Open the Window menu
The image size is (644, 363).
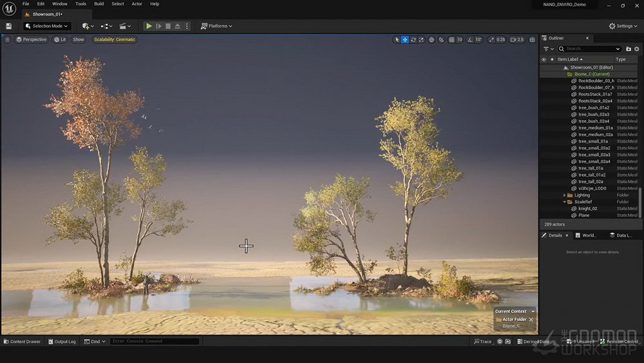coord(59,4)
